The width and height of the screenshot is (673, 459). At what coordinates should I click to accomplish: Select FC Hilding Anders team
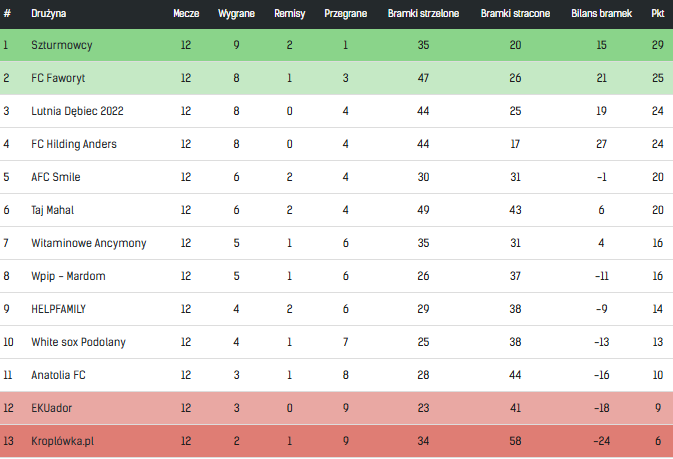[74, 144]
